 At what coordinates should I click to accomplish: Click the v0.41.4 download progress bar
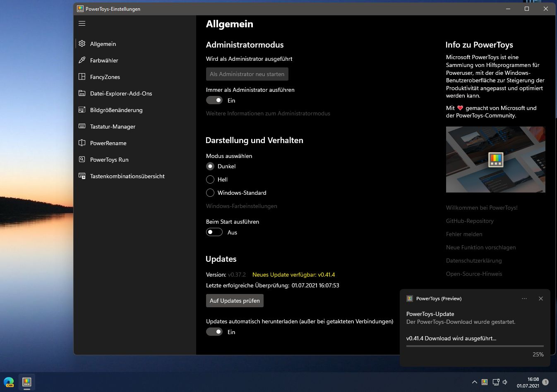[x=475, y=346]
